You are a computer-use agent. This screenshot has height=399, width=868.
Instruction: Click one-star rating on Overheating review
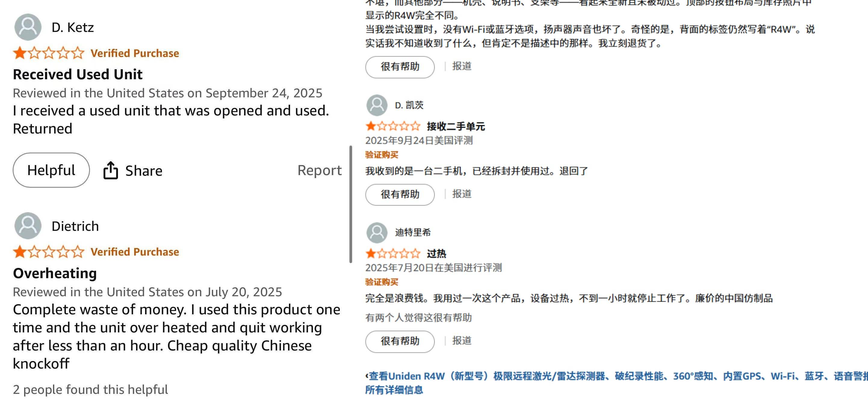(x=48, y=252)
